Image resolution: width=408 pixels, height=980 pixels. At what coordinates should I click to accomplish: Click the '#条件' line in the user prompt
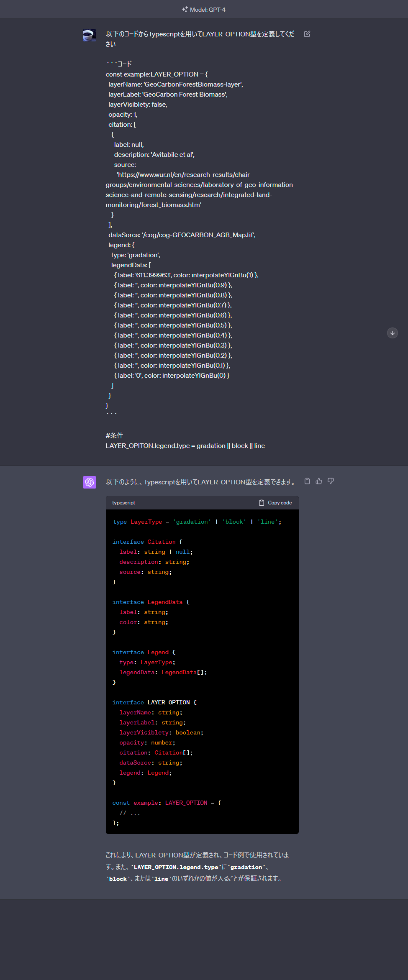(115, 436)
